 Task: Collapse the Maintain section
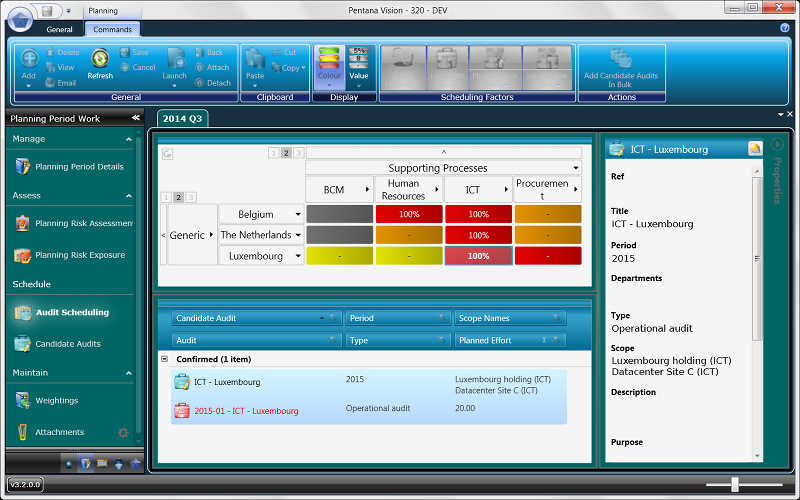click(129, 373)
